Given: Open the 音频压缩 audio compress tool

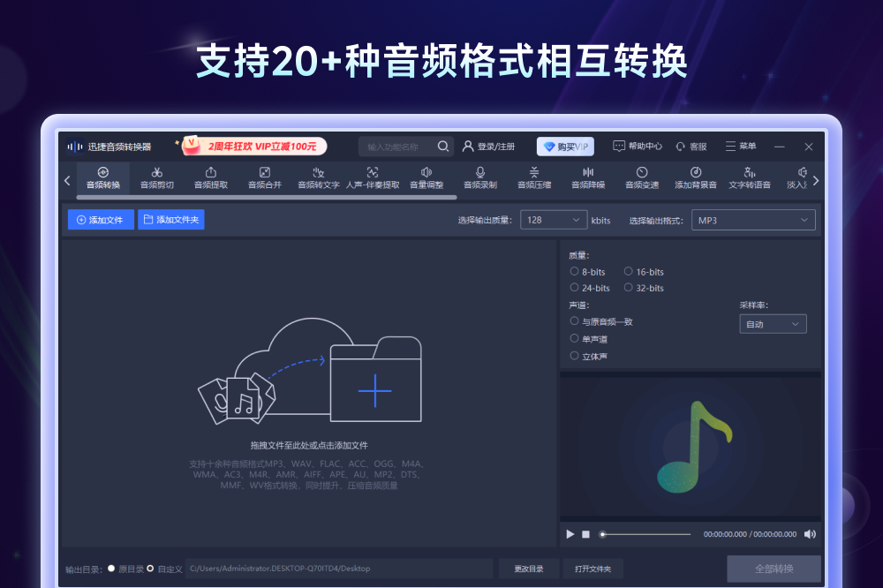Looking at the screenshot, I should (x=534, y=178).
